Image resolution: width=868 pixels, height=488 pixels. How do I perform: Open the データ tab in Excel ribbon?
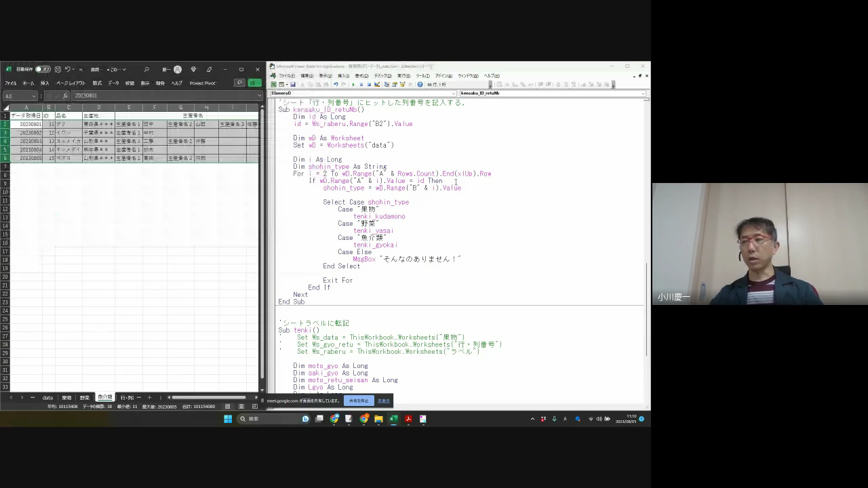(x=113, y=83)
